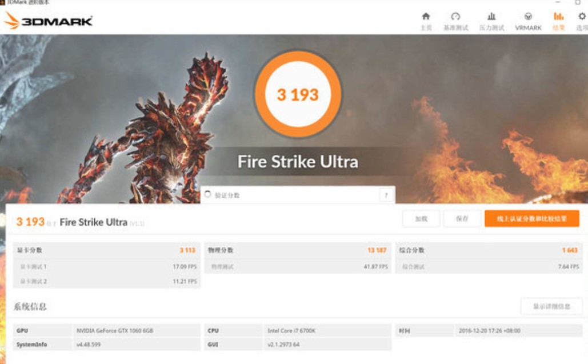Click the physics score value 13 187
The height and width of the screenshot is (364, 588).
point(377,250)
